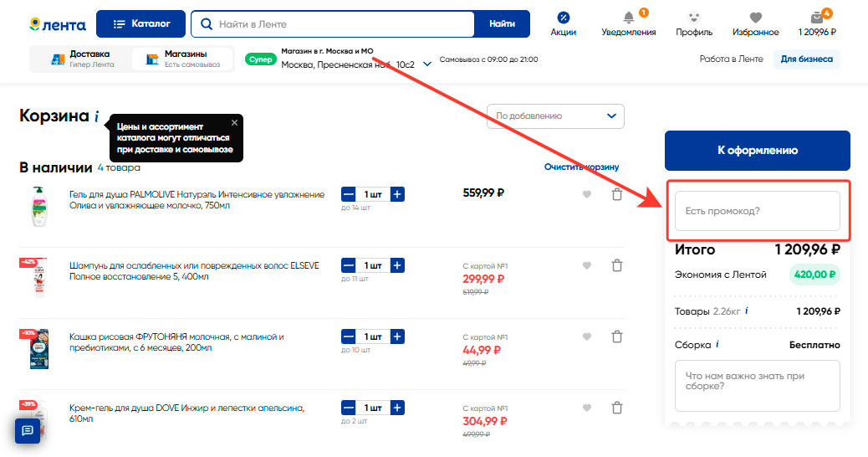Expand the store address dropdown chevron
The width and height of the screenshot is (868, 457).
426,64
